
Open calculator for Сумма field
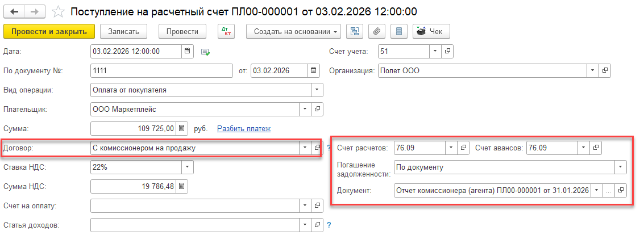click(182, 129)
